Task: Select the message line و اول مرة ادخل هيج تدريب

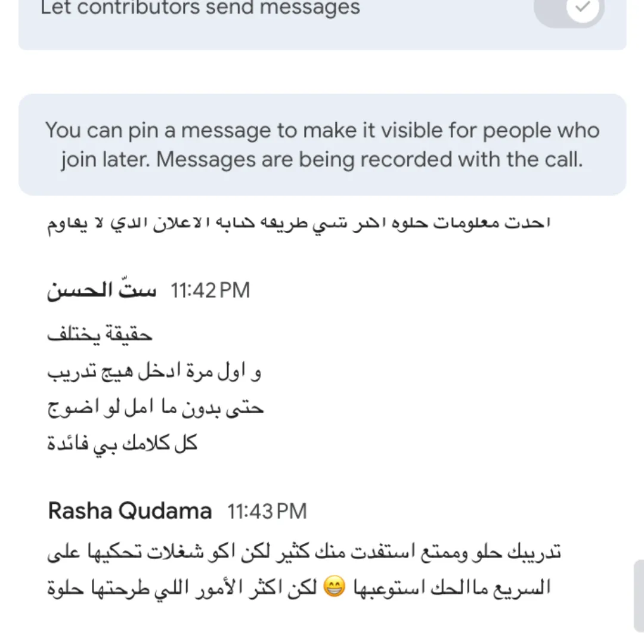Action: coord(154,371)
